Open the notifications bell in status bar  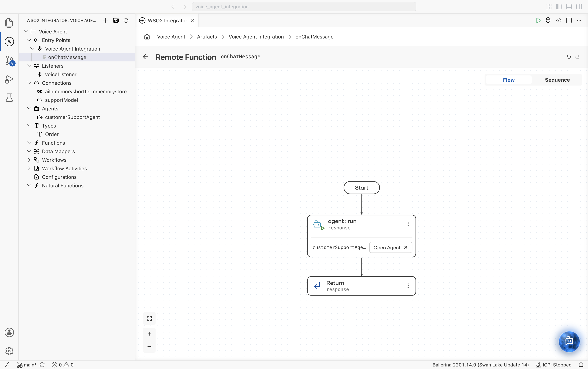coord(581,365)
